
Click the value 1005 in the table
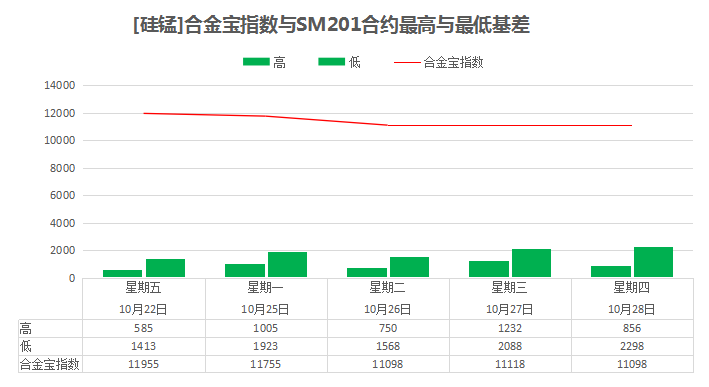tap(265, 328)
